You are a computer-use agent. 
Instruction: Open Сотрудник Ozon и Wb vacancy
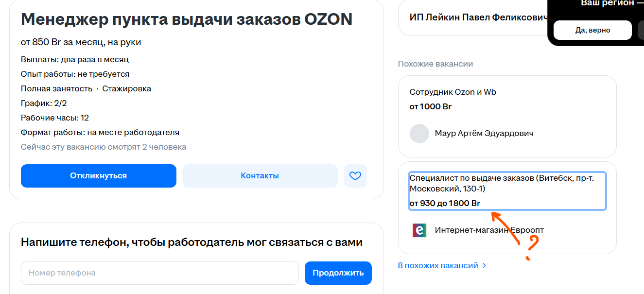coord(453,92)
